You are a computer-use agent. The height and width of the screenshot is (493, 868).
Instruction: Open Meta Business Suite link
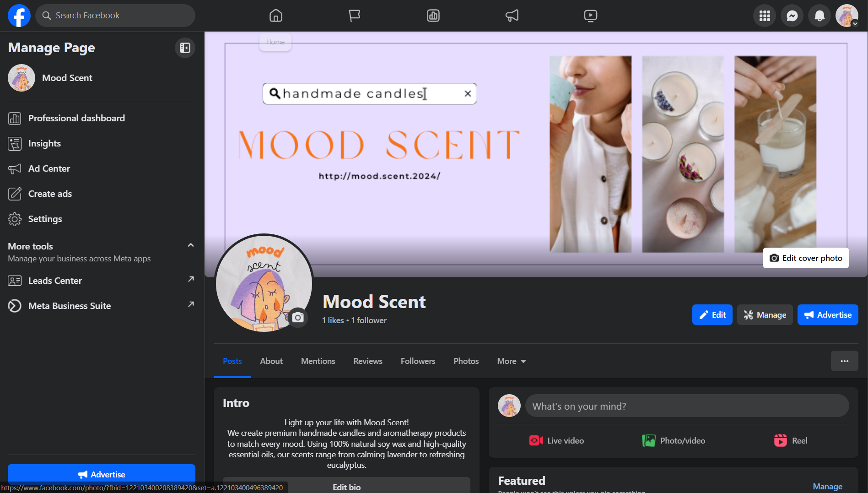[102, 306]
